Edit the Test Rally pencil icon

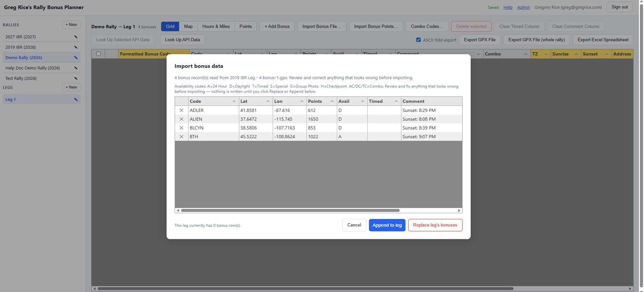pyautogui.click(x=76, y=78)
